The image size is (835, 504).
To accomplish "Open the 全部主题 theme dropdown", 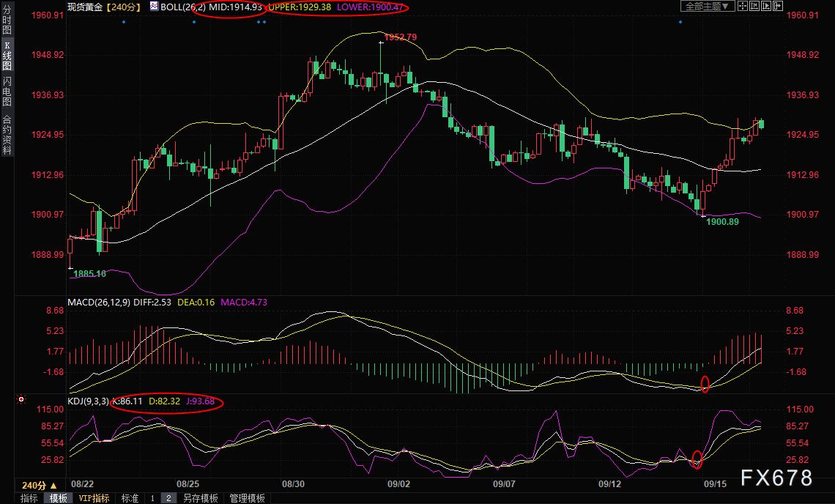I will coord(708,7).
